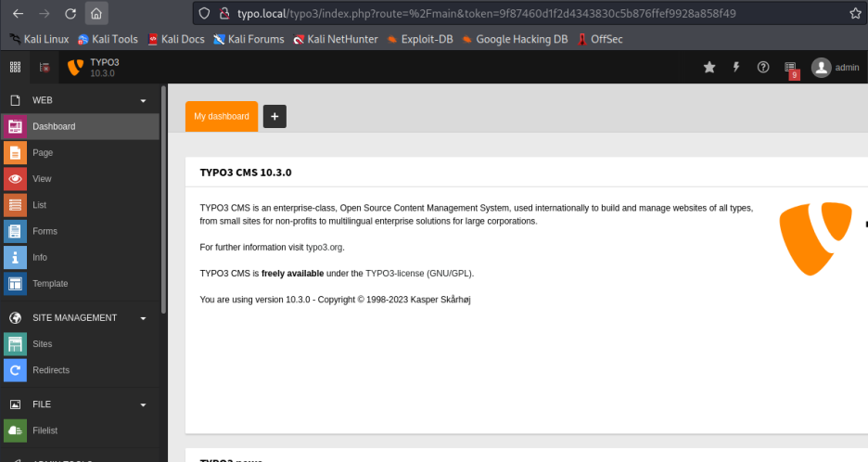Open the Exploit-DB bookmark
This screenshot has width=868, height=462.
click(420, 39)
